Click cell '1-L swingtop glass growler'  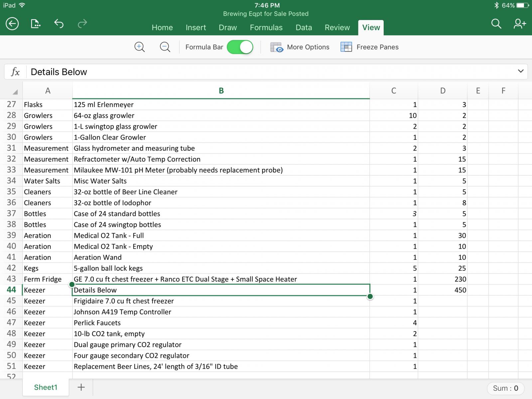pos(221,126)
